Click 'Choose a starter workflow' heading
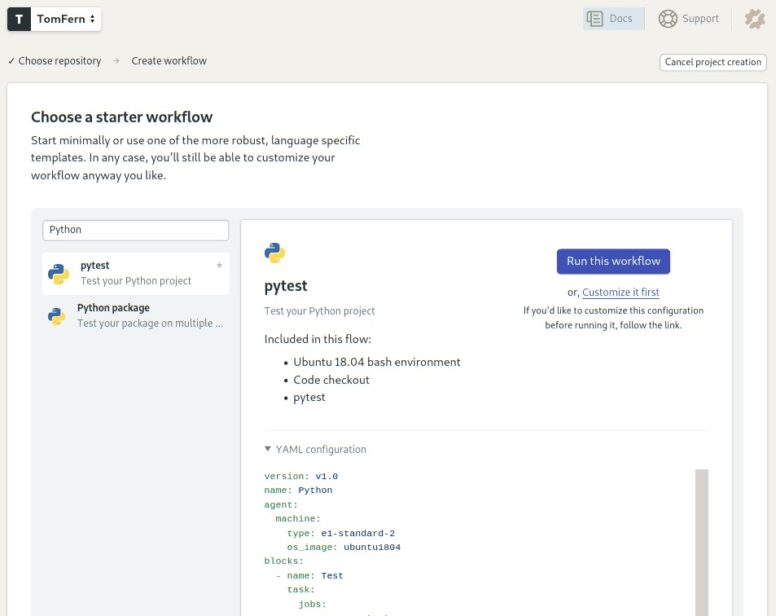 (122, 117)
